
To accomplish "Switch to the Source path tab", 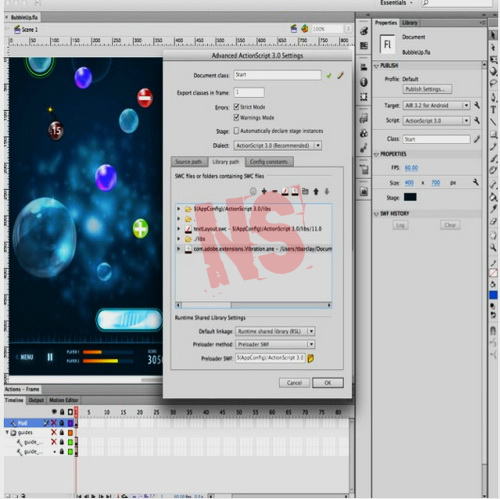I will pos(189,162).
